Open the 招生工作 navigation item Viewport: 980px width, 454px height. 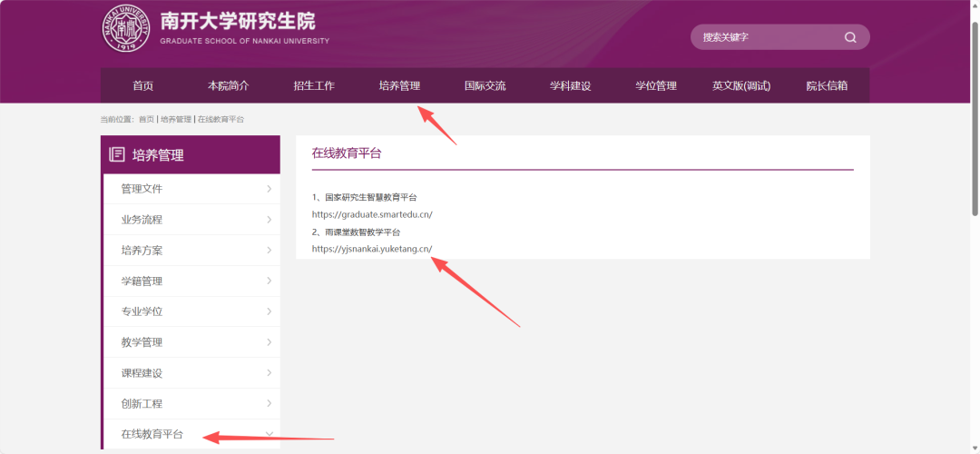point(314,85)
